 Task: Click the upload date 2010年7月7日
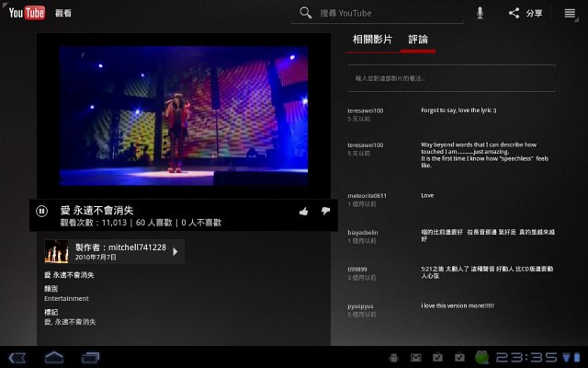(x=96, y=258)
